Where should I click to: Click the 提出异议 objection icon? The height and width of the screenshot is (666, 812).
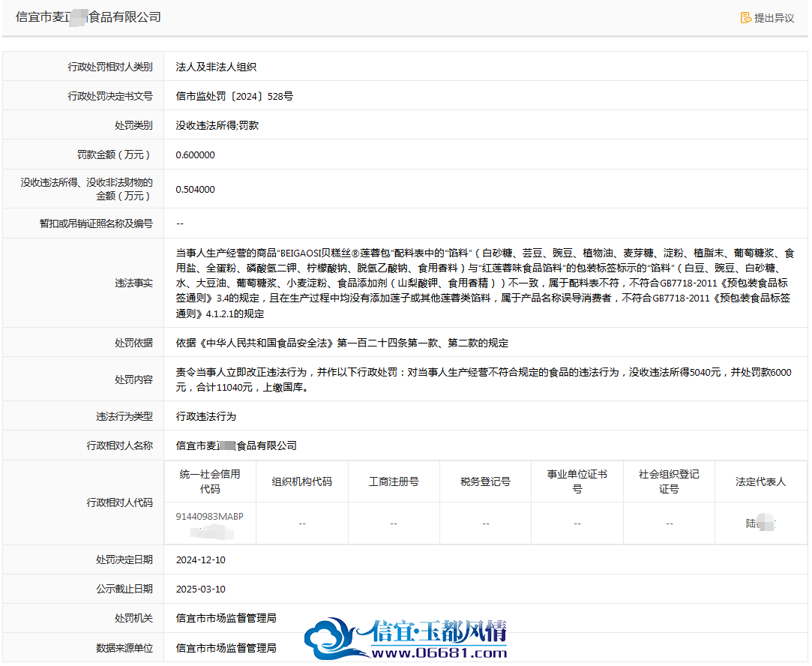(x=746, y=18)
